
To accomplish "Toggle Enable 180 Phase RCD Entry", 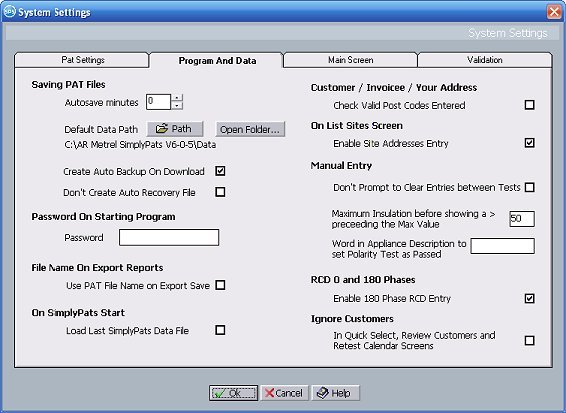I will coord(530,298).
